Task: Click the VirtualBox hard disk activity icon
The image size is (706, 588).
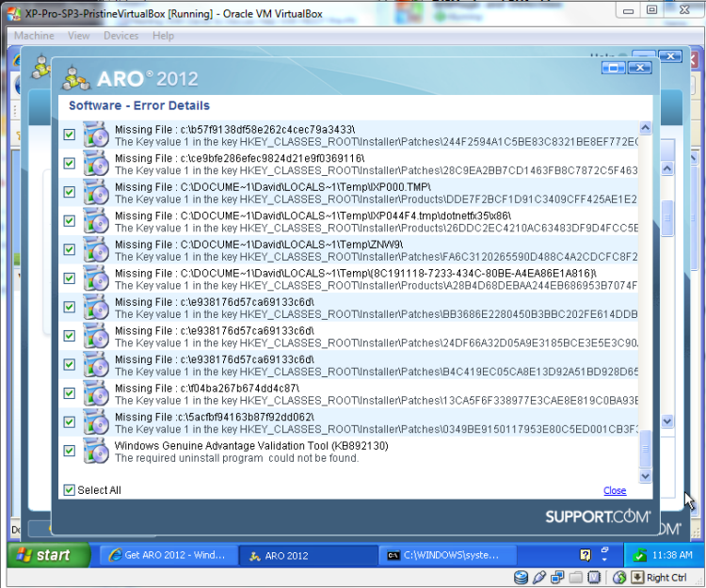Action: [521, 578]
